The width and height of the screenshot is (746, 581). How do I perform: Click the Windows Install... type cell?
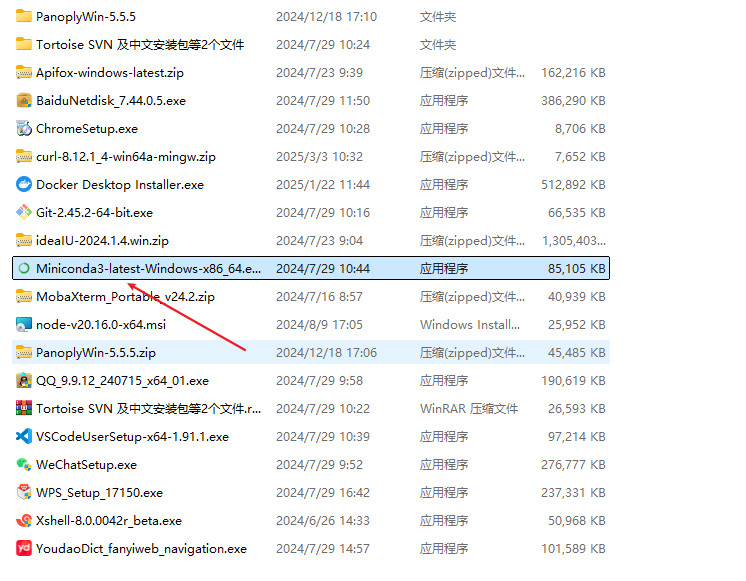point(470,325)
